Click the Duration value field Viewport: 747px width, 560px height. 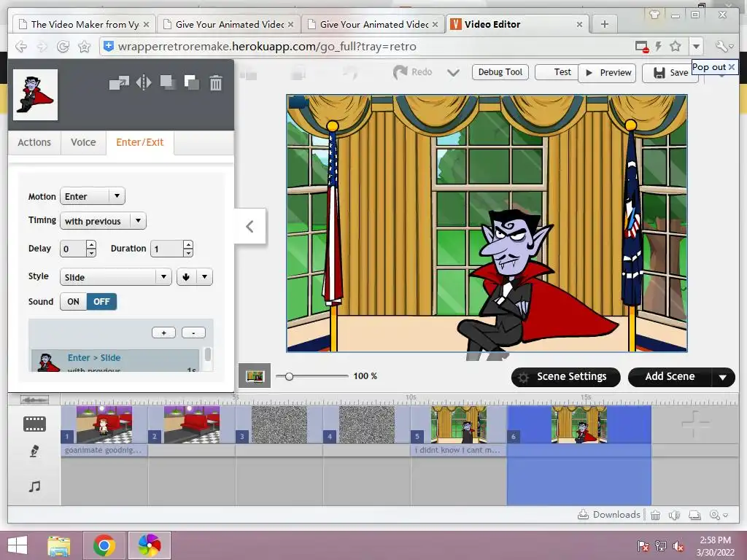coord(167,249)
